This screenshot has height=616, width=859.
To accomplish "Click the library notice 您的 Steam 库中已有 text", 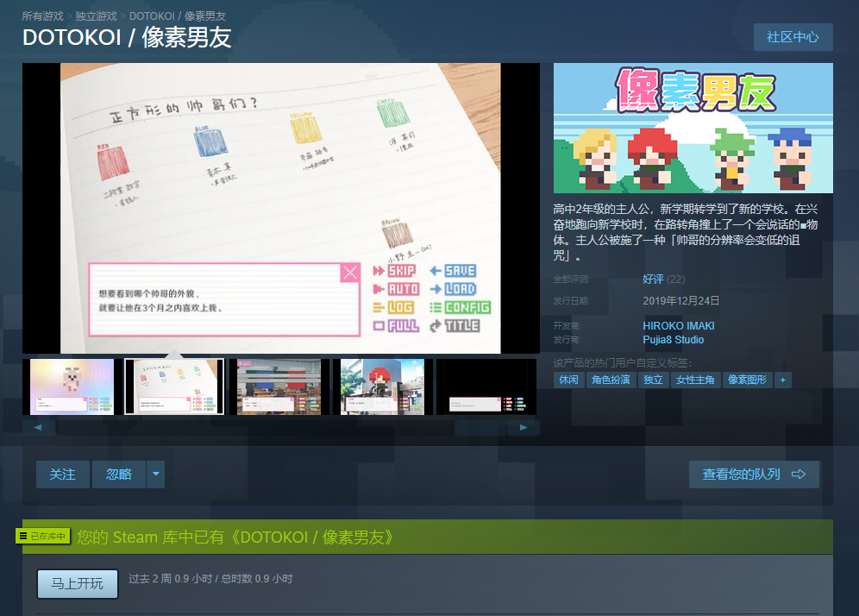I will coord(235,537).
